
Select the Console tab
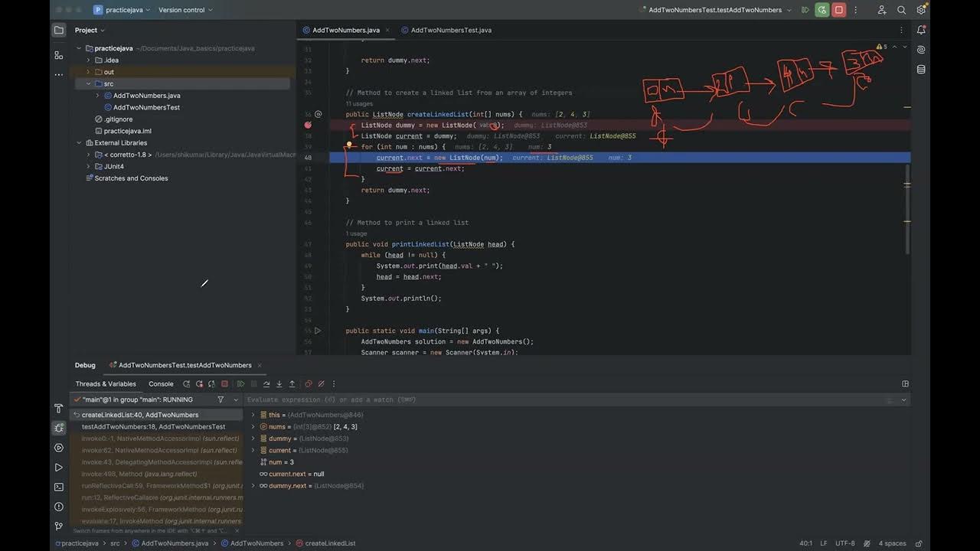coord(161,384)
